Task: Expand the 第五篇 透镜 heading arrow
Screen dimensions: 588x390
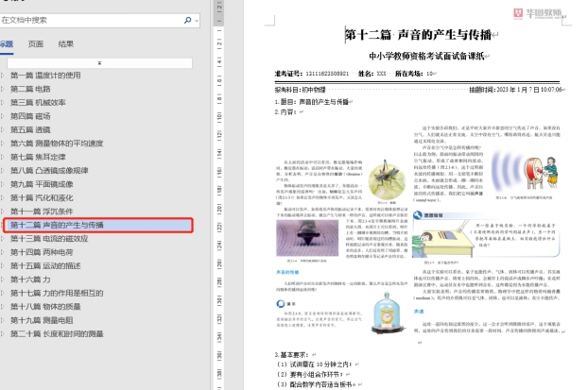Action: 4,129
